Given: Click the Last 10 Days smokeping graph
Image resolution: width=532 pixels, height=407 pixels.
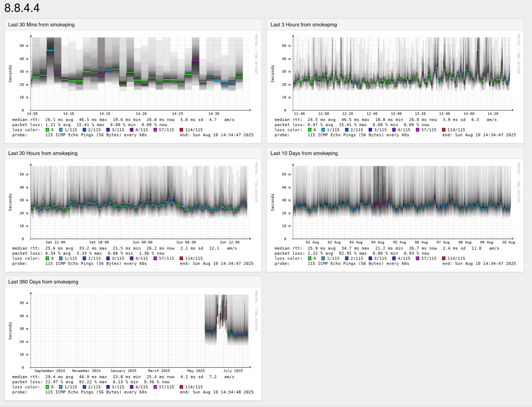Looking at the screenshot, I should click(403, 202).
